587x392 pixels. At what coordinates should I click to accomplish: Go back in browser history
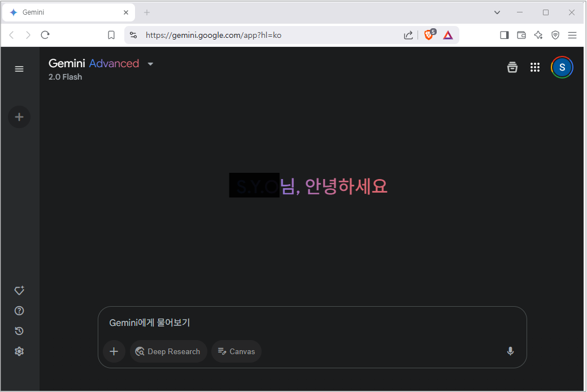12,35
